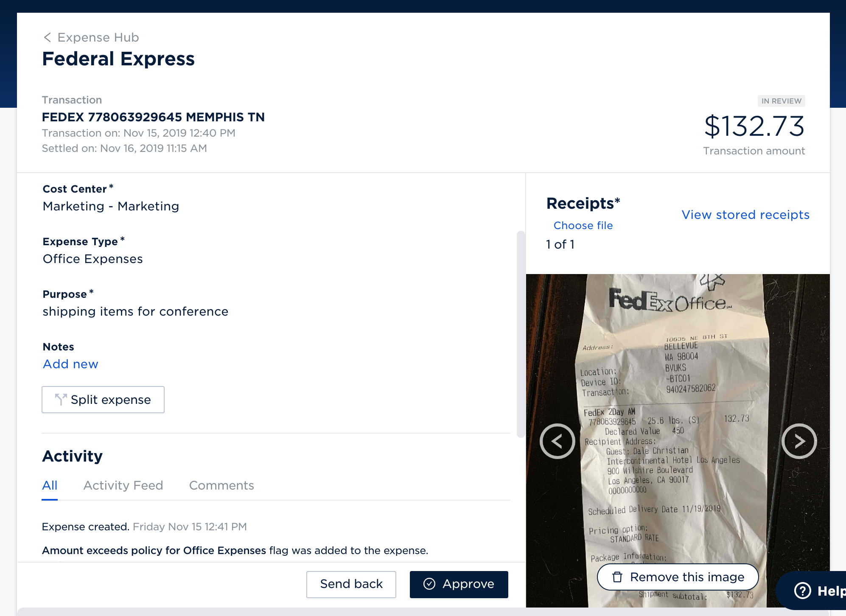Screen dimensions: 846x616
Task: Go back to Expense Hub
Action: point(98,37)
